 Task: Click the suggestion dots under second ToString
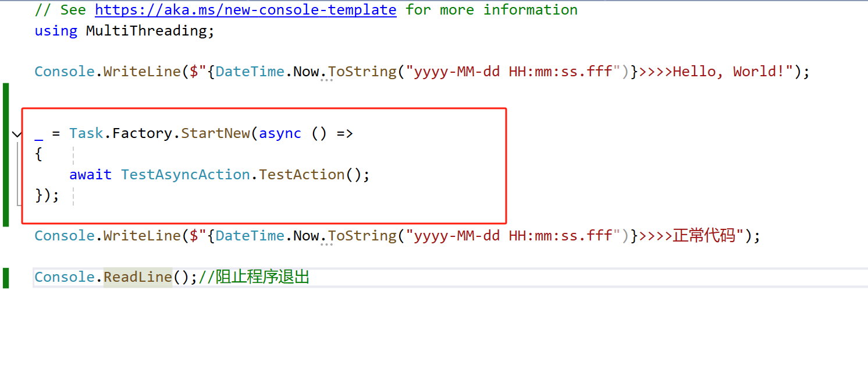[x=326, y=245]
